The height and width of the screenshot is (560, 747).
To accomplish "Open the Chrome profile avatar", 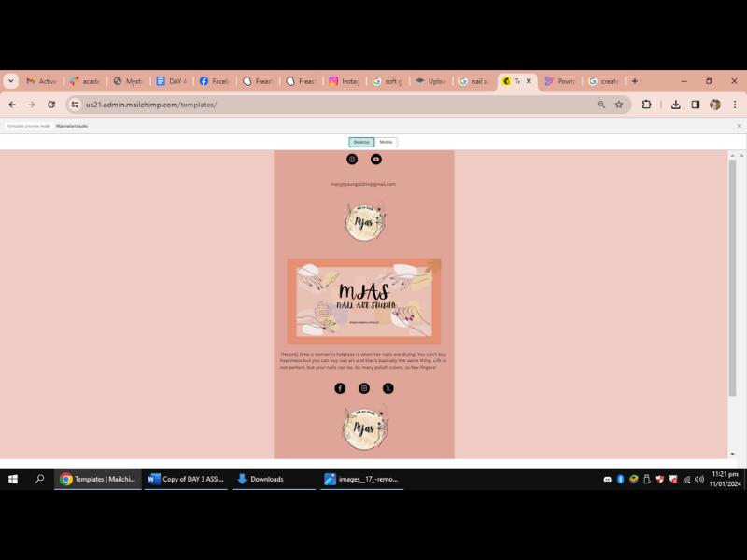I will (715, 105).
